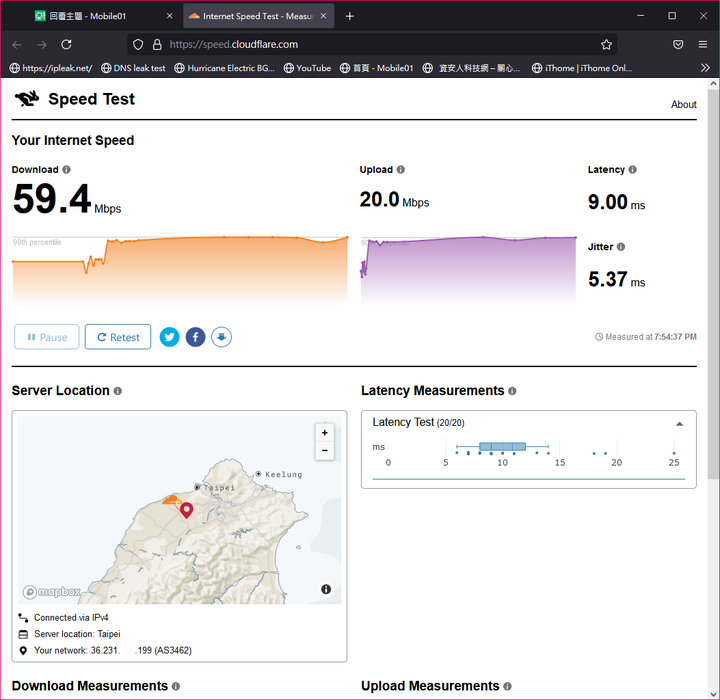This screenshot has width=720, height=700.
Task: Zoom in on the map
Action: pos(325,433)
